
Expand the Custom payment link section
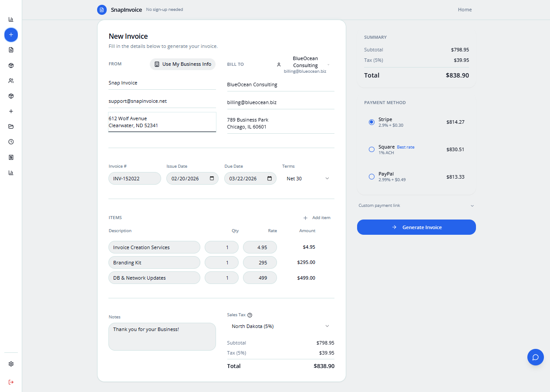click(x=416, y=205)
